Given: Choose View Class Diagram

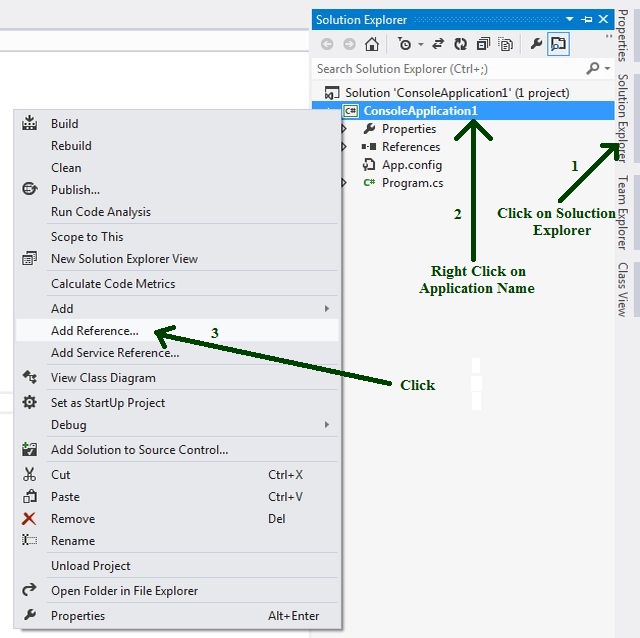Looking at the screenshot, I should click(178, 378).
